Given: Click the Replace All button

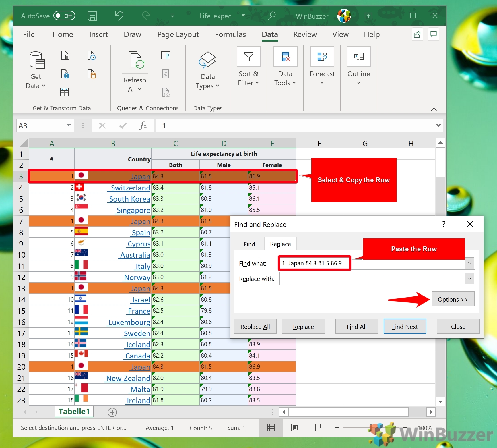Looking at the screenshot, I should (x=255, y=327).
